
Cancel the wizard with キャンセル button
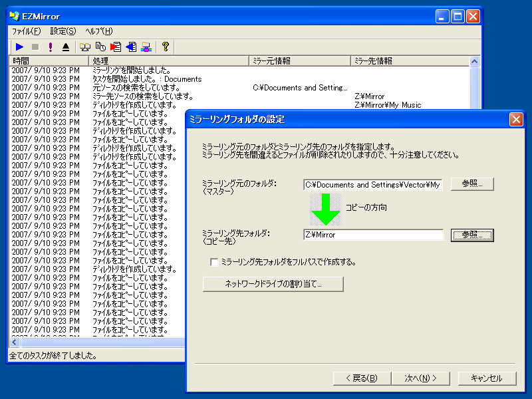click(487, 378)
